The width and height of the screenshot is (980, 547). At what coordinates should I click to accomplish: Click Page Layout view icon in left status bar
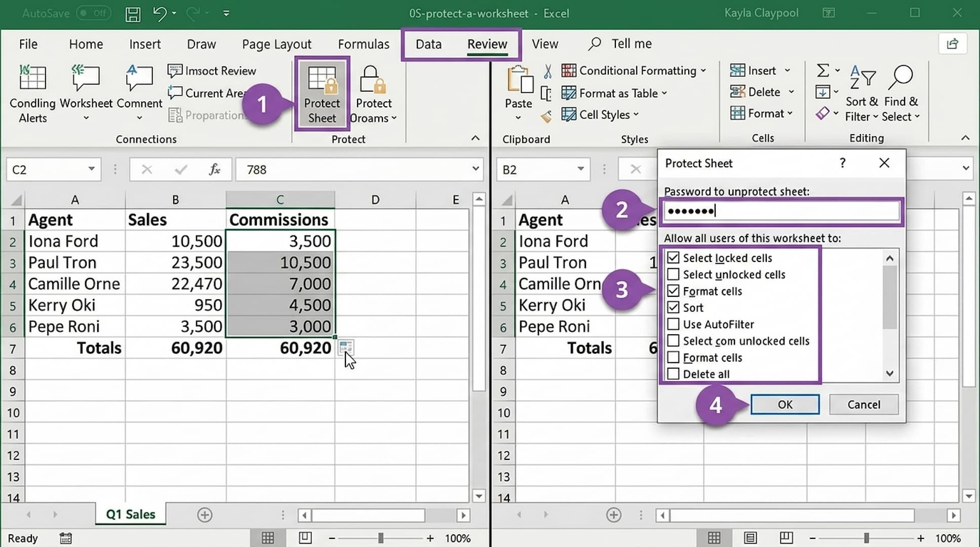(x=305, y=538)
